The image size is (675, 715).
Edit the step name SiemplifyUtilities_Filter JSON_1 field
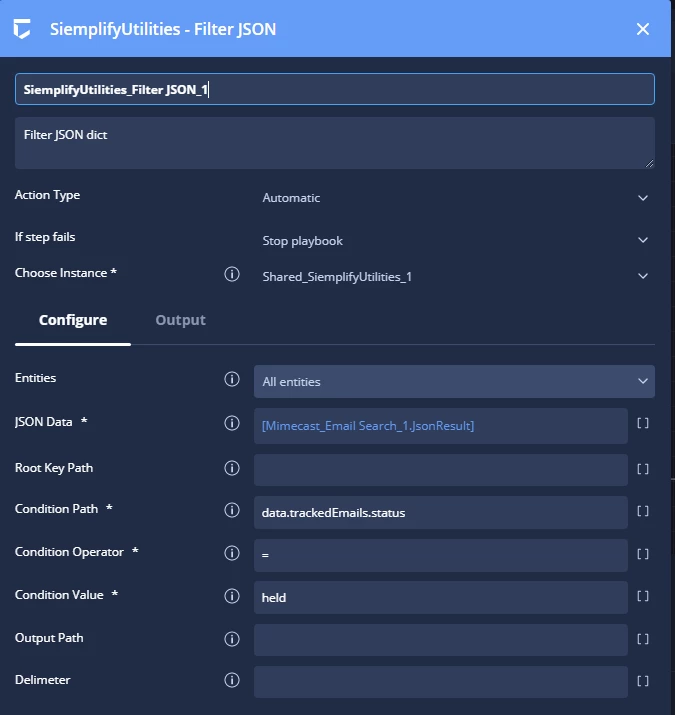point(335,89)
